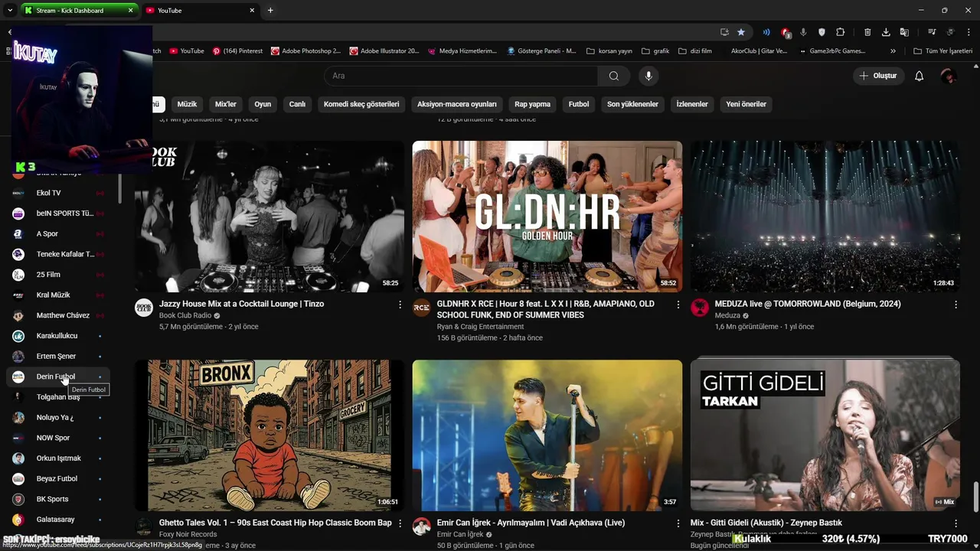Open Ekol TV subscription in sidebar
Viewport: 980px width, 551px height.
58,193
